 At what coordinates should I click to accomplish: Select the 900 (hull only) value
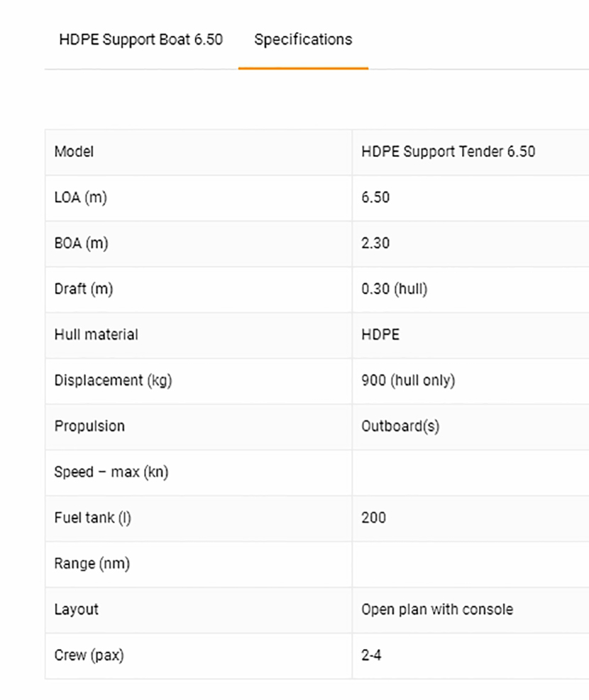pyautogui.click(x=408, y=381)
